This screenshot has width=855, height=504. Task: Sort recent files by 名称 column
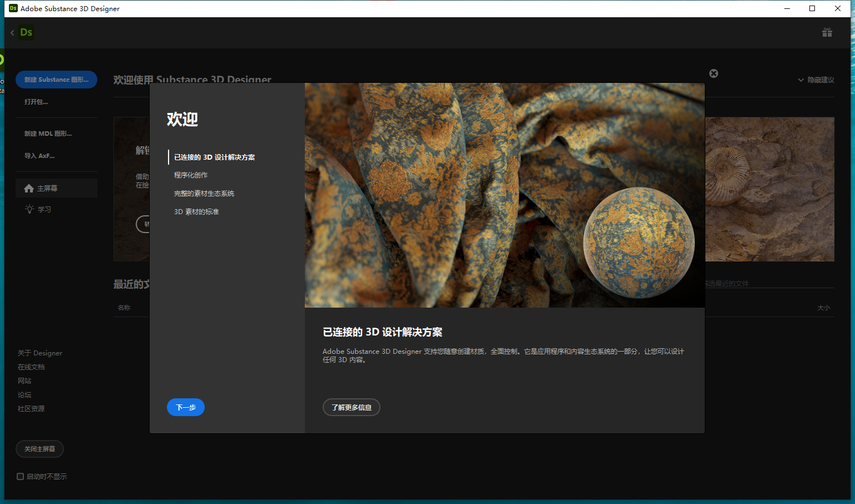tap(124, 308)
